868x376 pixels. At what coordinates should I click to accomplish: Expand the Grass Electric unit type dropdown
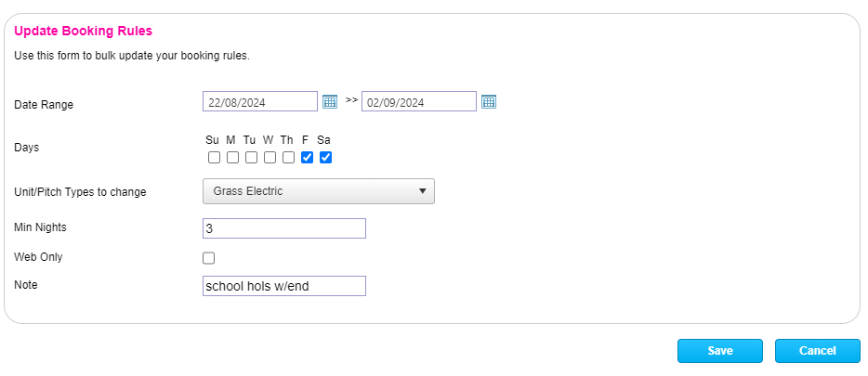pos(318,191)
